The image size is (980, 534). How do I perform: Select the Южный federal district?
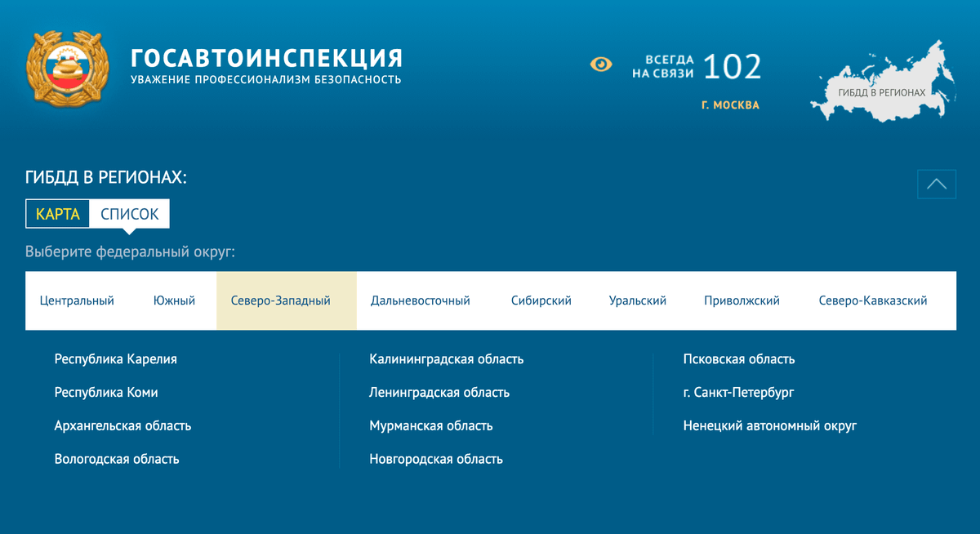click(174, 300)
